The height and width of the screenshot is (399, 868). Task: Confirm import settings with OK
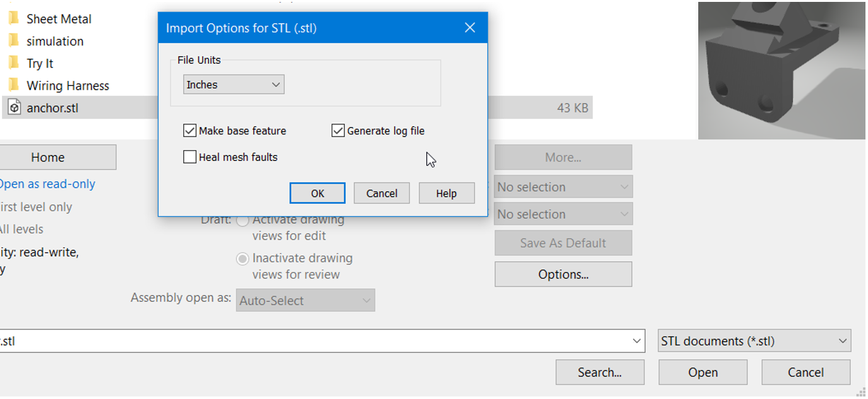click(x=317, y=193)
